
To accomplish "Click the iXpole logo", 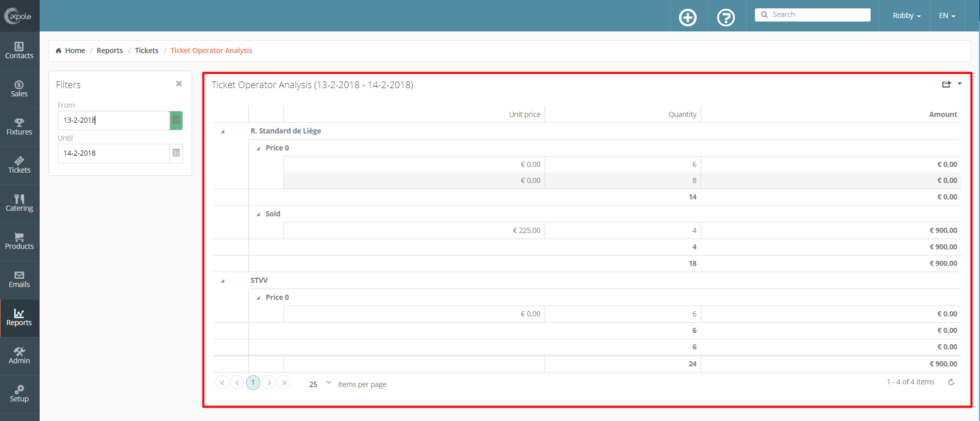I will (x=19, y=16).
